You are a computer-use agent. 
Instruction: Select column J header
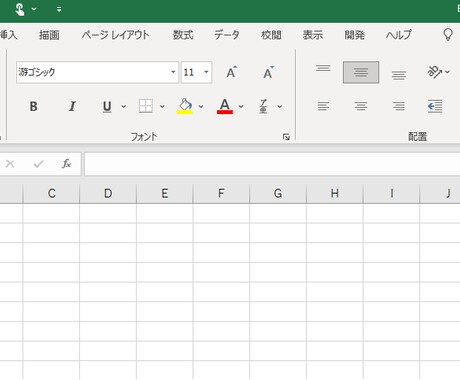(x=440, y=193)
